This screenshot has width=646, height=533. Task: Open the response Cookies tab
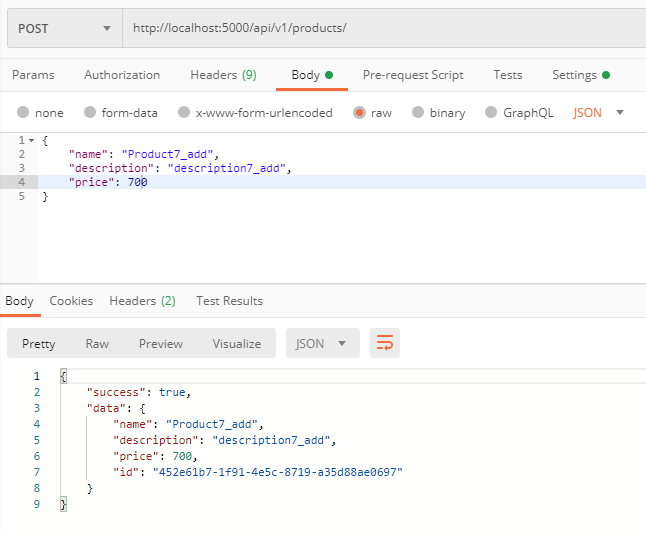pyautogui.click(x=71, y=301)
